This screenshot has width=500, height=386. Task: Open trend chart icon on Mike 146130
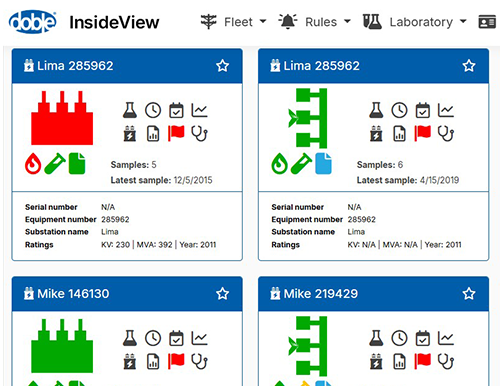pyautogui.click(x=199, y=338)
